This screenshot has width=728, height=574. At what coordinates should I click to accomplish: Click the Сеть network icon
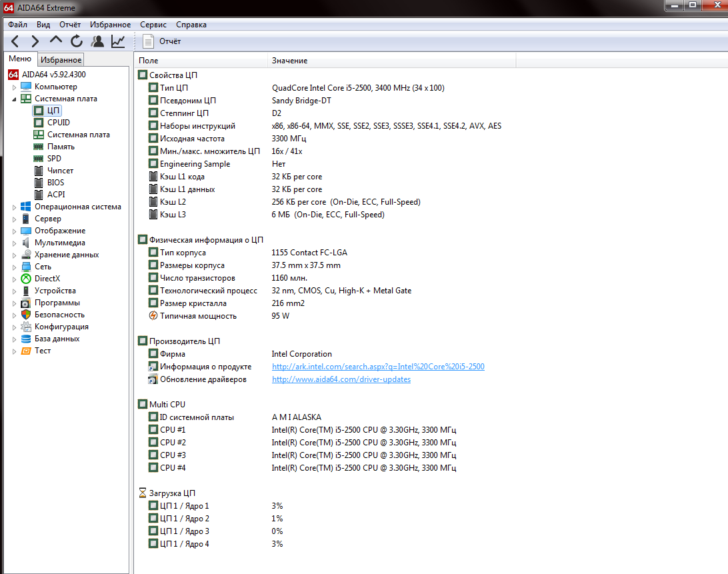(x=26, y=267)
